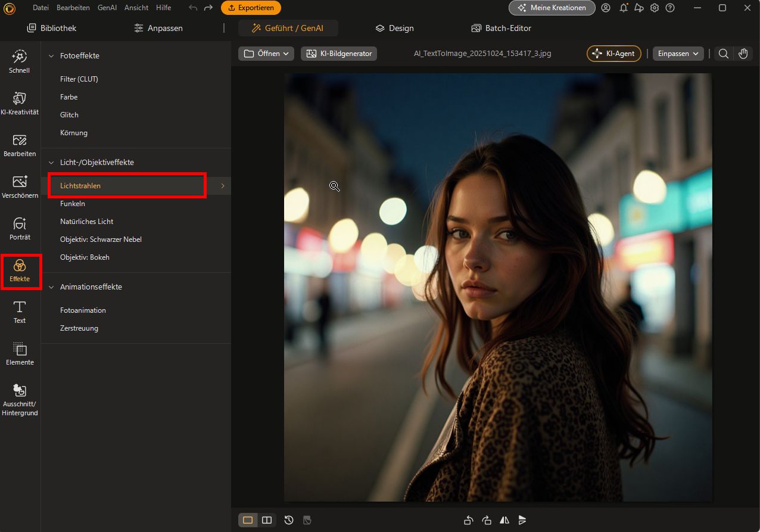
Task: Toggle split compare view
Action: 267,520
